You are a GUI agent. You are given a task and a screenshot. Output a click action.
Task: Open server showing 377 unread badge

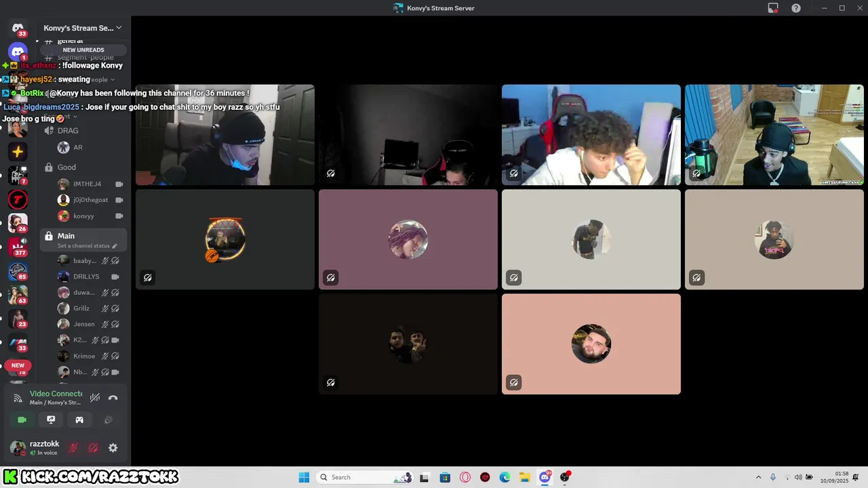[x=18, y=246]
